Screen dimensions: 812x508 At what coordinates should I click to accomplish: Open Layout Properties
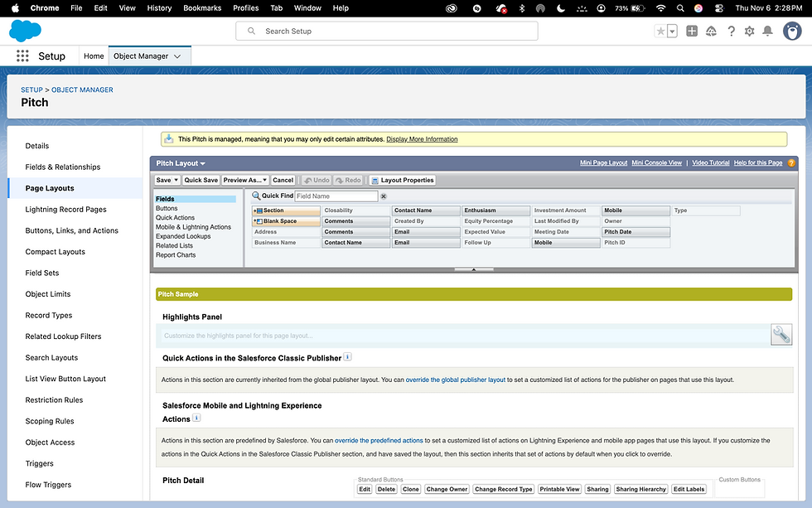pos(403,180)
